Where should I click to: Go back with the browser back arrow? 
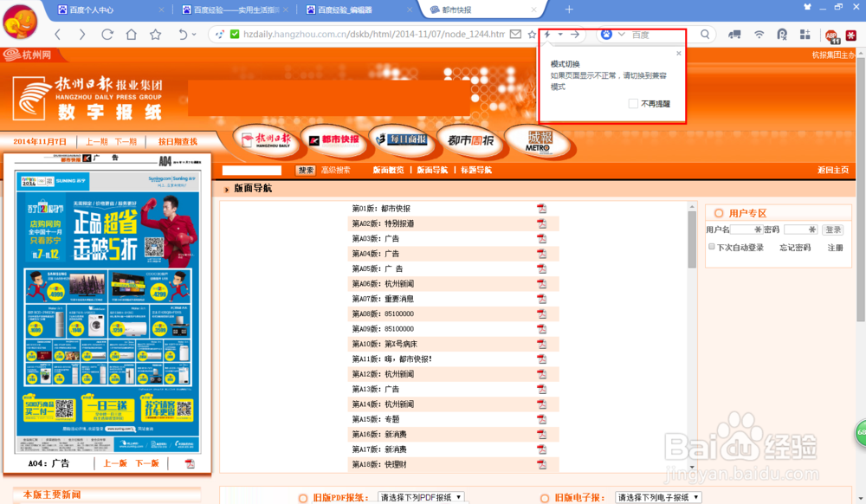pyautogui.click(x=57, y=35)
